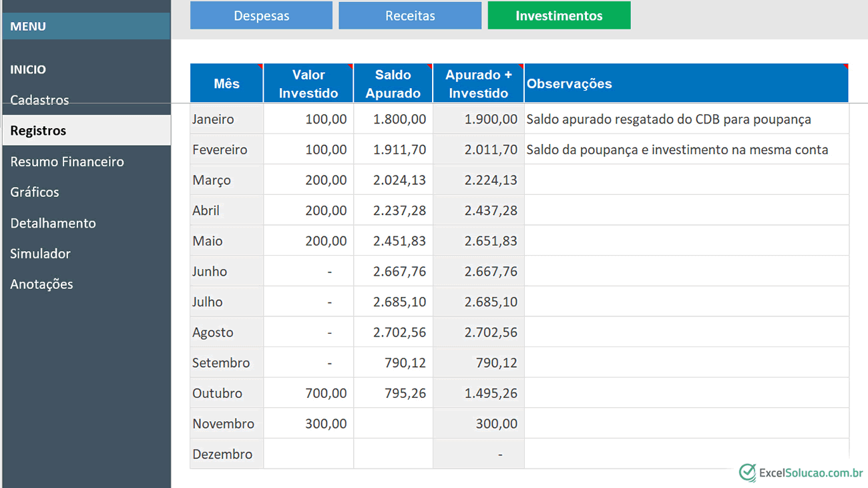868x488 pixels.
Task: Select Janeiro Valor Investido cell 100,00
Action: tap(308, 119)
